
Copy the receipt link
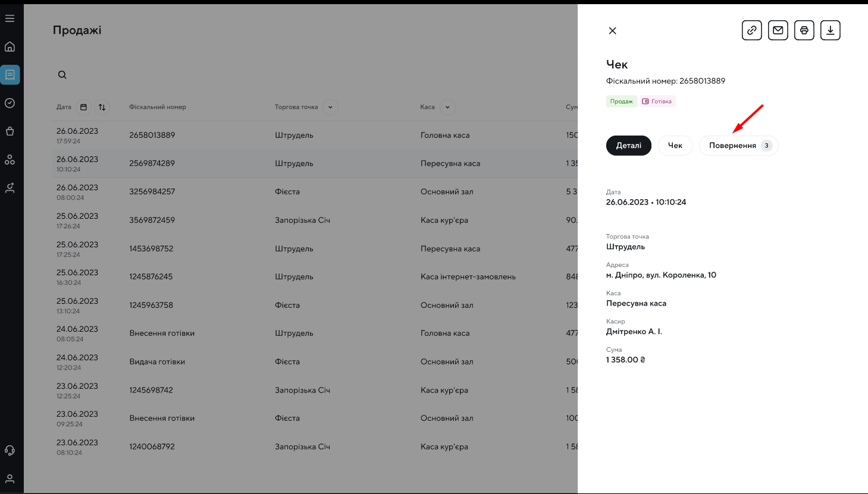(x=751, y=30)
